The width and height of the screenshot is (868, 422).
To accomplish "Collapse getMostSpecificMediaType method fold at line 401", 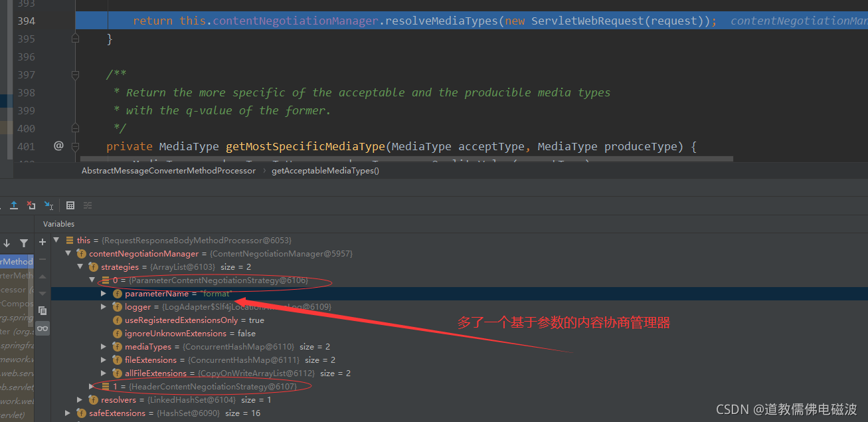I will (75, 146).
